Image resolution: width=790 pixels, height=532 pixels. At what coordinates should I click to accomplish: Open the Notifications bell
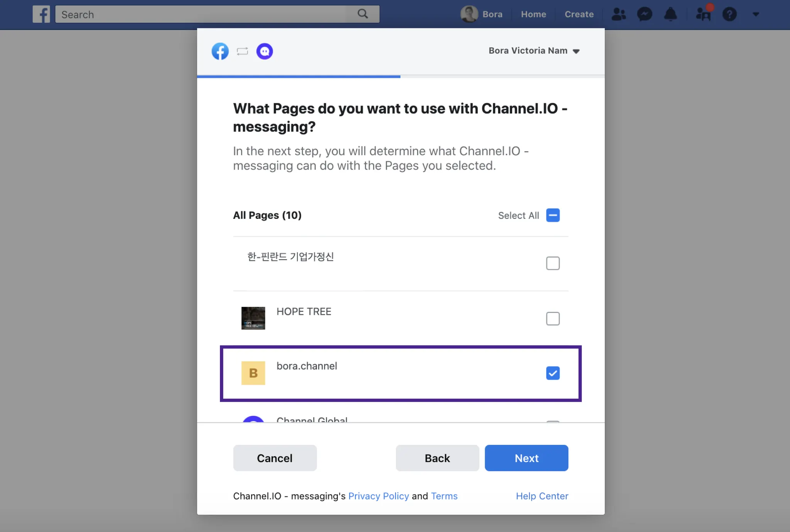670,14
